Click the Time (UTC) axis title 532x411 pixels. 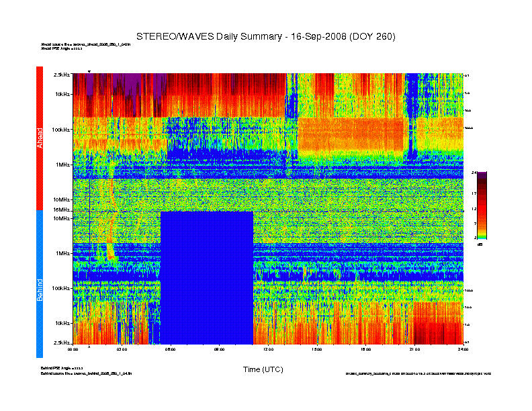(x=263, y=369)
